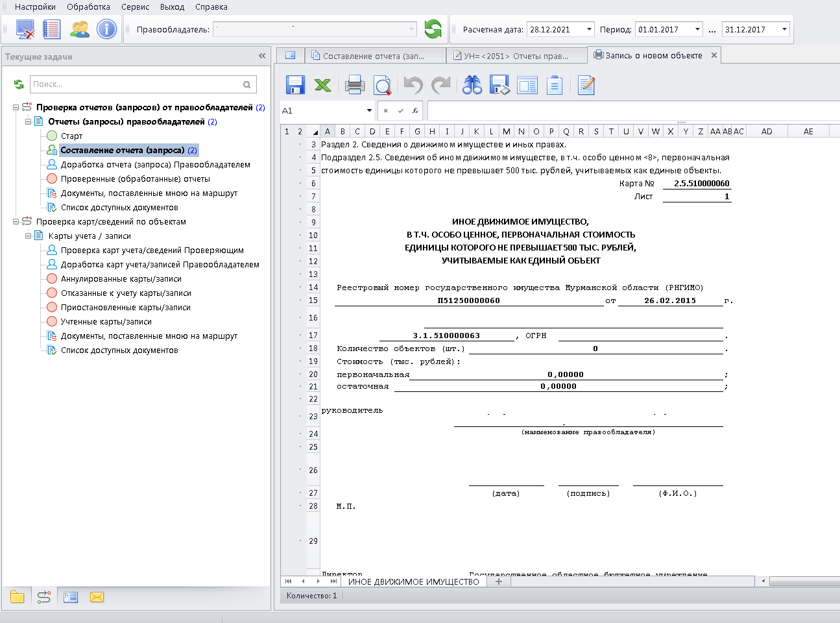Open the Расчетная дата date dropdown
This screenshot has width=840, height=623.
589,29
